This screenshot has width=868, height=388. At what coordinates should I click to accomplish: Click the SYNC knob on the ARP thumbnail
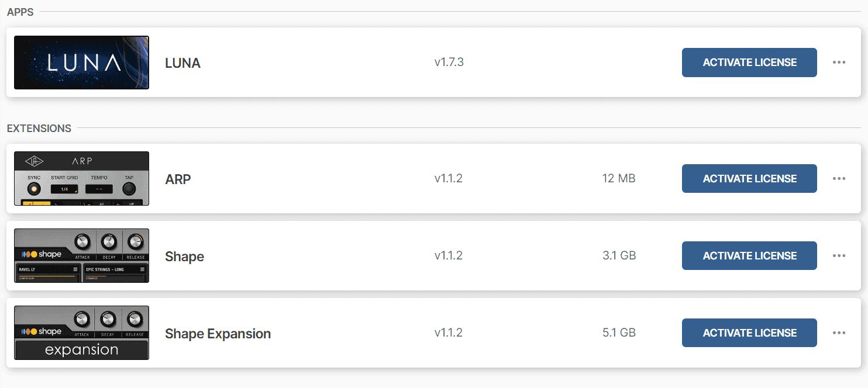pos(34,188)
